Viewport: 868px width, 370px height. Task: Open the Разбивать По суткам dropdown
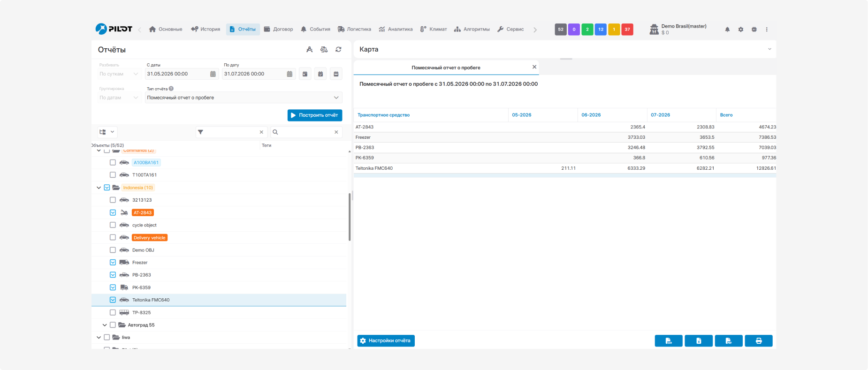(x=119, y=74)
